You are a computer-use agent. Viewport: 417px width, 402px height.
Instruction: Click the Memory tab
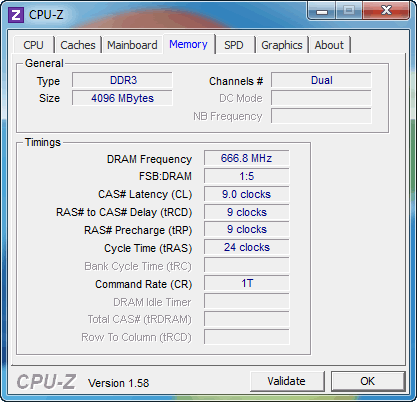coord(188,44)
